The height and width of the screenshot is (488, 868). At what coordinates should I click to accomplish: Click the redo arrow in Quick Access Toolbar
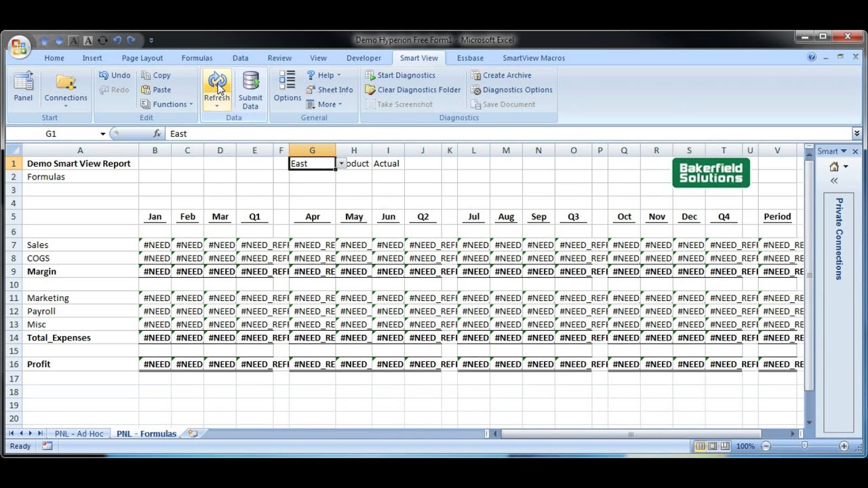click(131, 41)
